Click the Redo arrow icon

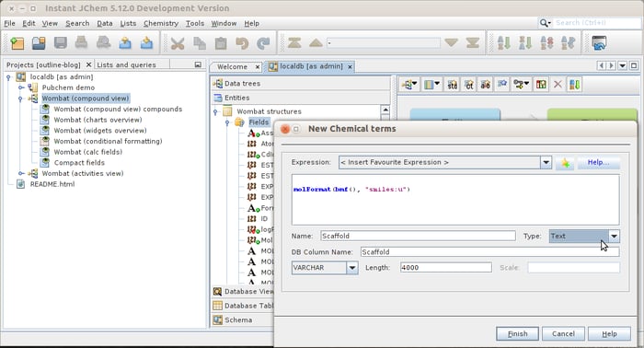pos(263,42)
